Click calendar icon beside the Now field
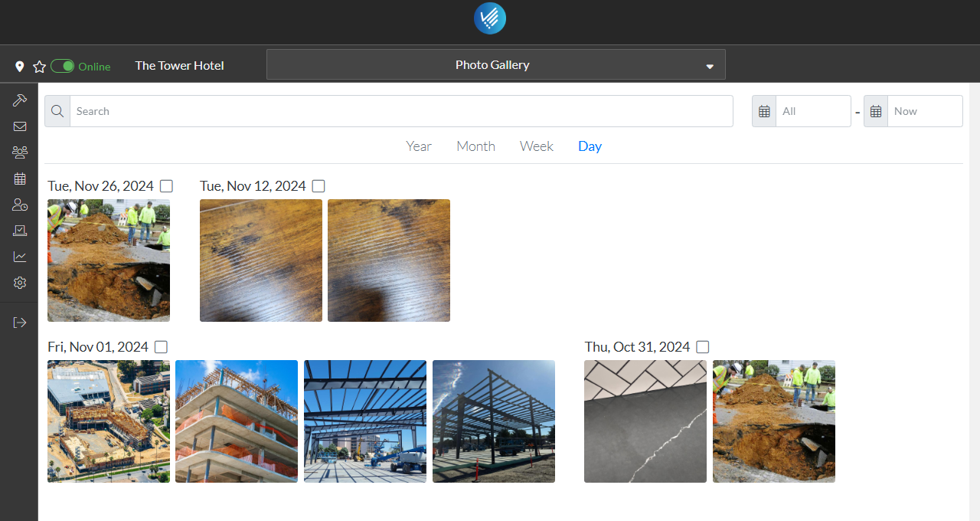This screenshot has width=980, height=521. (x=876, y=111)
